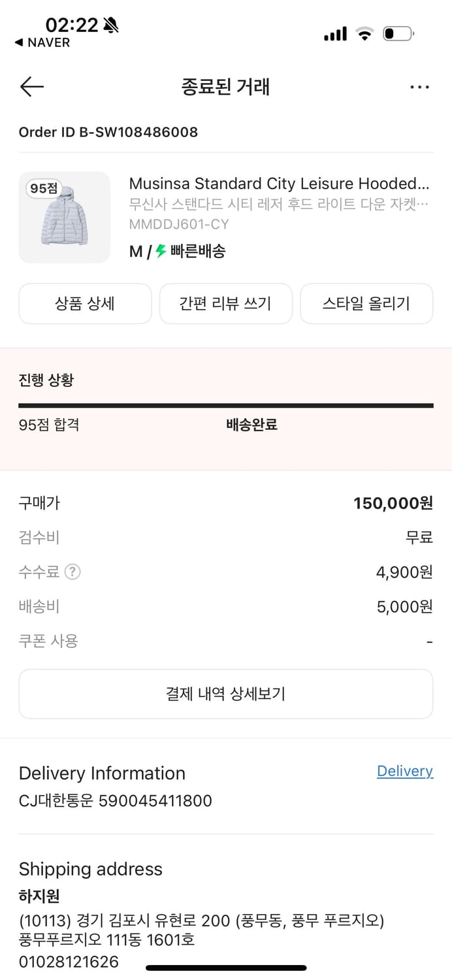The height and width of the screenshot is (980, 452).
Task: Tap the Order ID B-SW108486008 text
Action: click(108, 132)
